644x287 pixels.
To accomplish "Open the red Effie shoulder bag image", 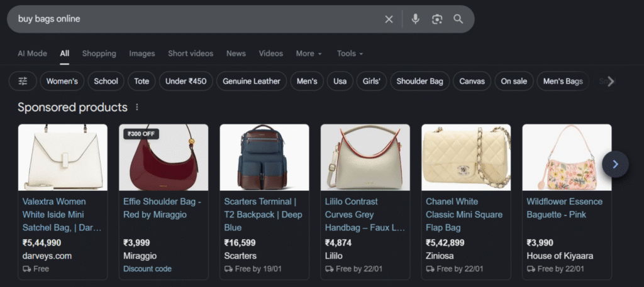I will click(x=164, y=158).
